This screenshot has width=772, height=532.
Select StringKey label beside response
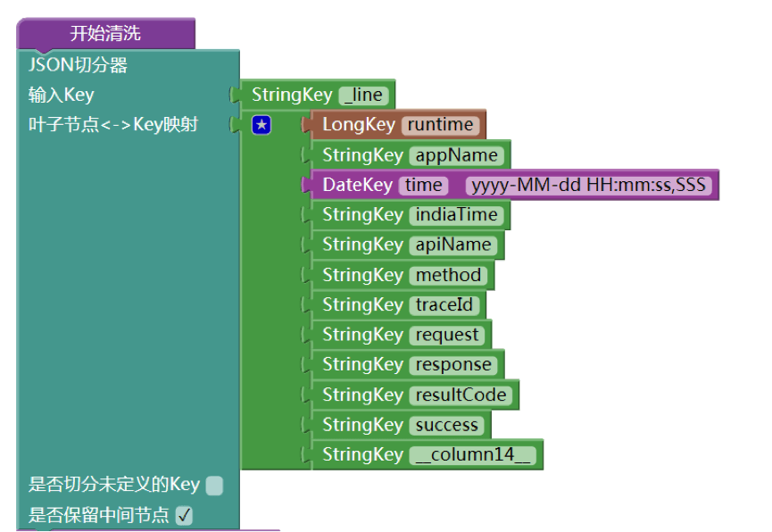point(363,365)
